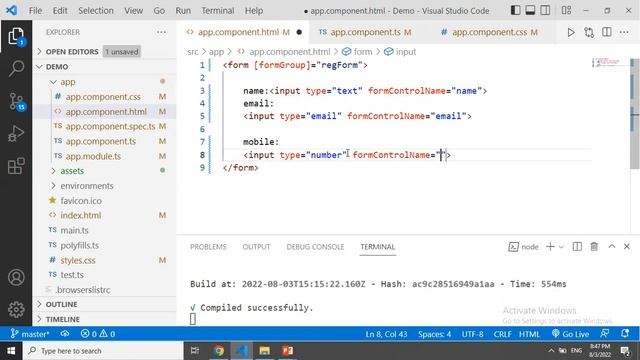Open the Go menu
This screenshot has height=360, width=640.
coord(159,11)
